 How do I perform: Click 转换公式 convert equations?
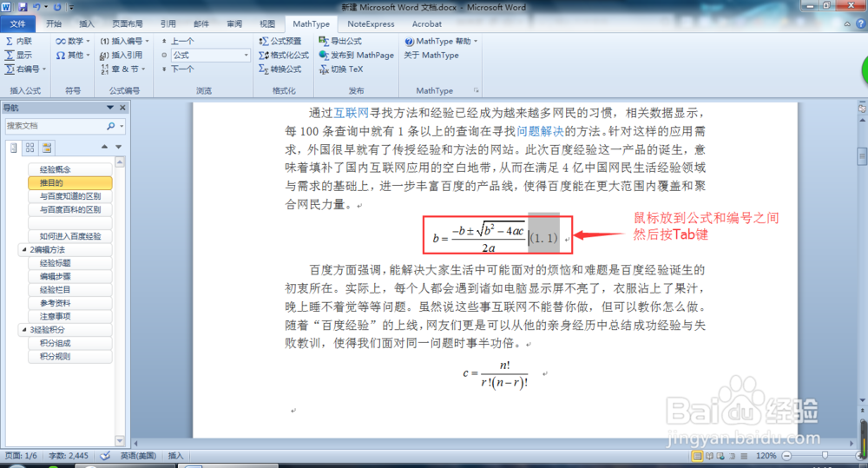coord(280,69)
